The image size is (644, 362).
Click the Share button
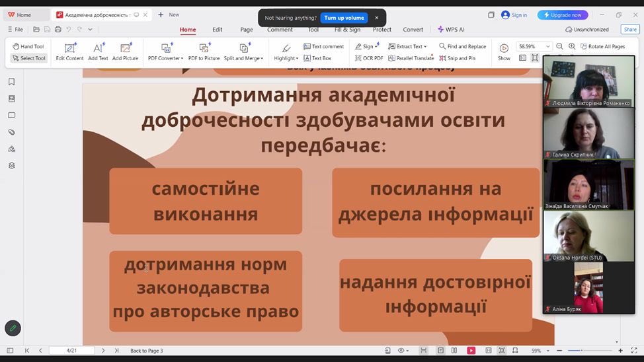[630, 30]
